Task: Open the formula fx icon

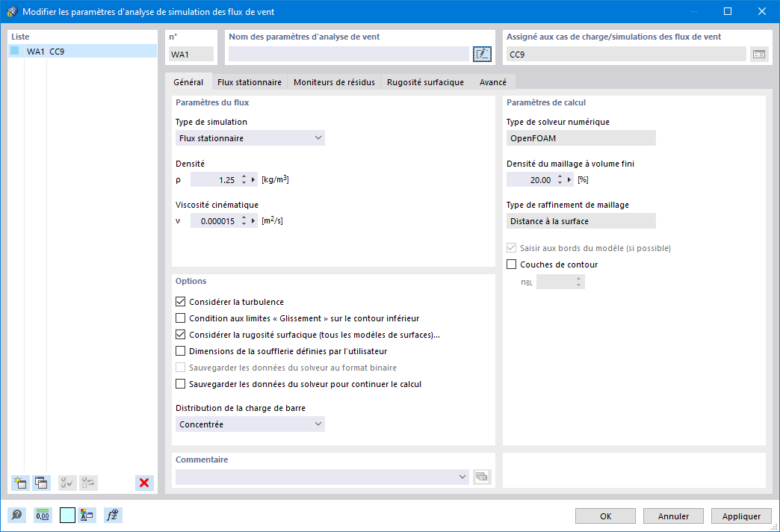Action: click(x=113, y=515)
